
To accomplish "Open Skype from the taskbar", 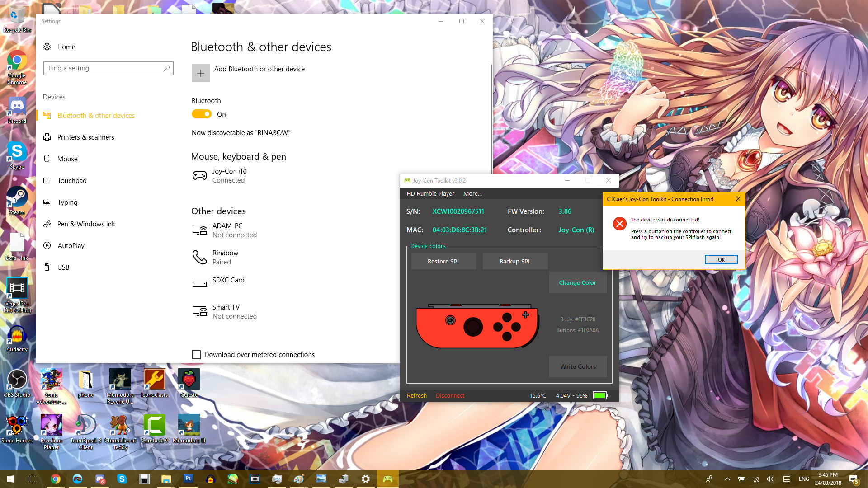I will pyautogui.click(x=122, y=479).
